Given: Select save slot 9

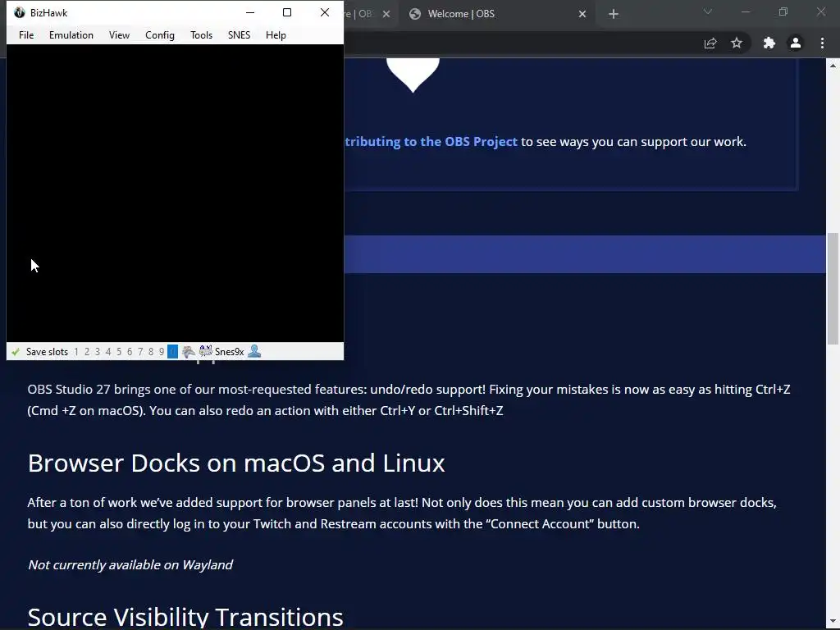Looking at the screenshot, I should [x=162, y=352].
